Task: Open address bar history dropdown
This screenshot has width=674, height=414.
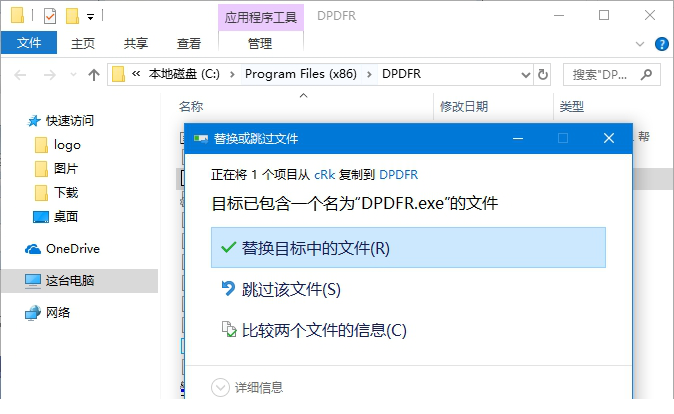Action: 525,75
